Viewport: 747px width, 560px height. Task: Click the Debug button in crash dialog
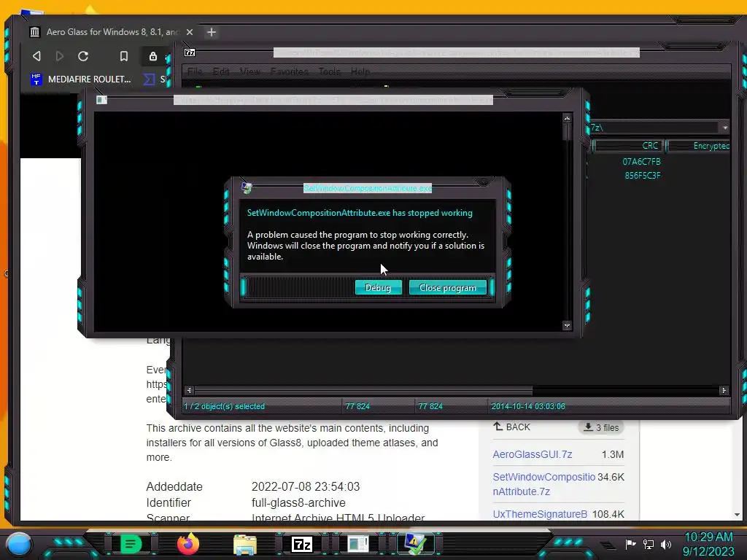(378, 287)
